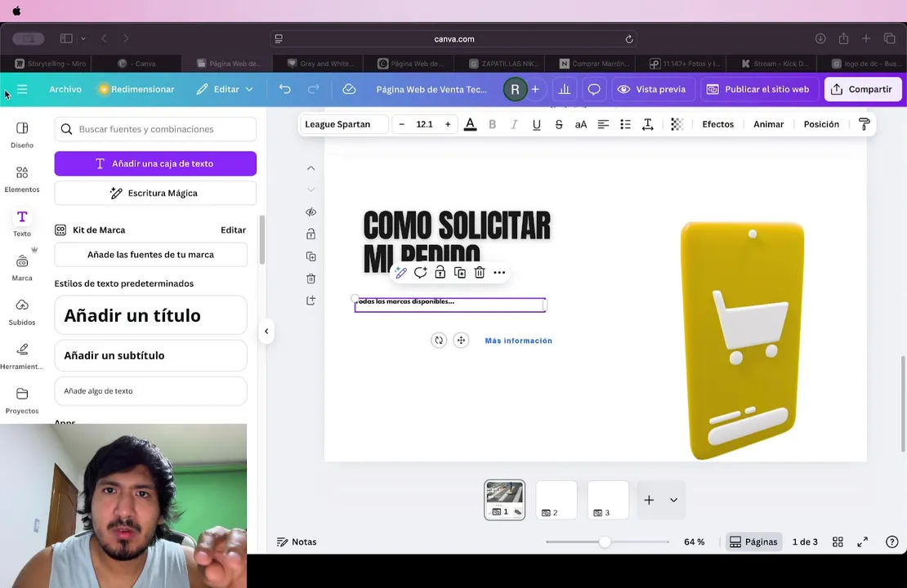Duplicate the selected text box
Viewport: 907px width, 588px height.
[460, 272]
